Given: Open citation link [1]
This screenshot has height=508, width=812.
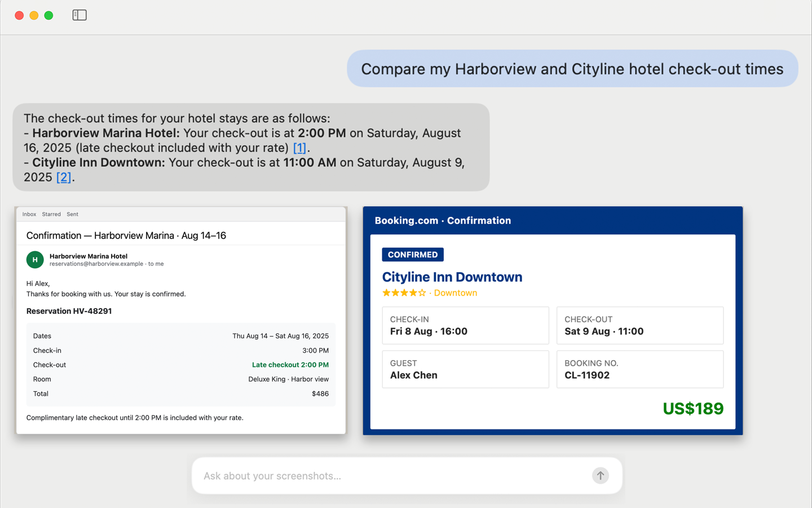Looking at the screenshot, I should click(x=299, y=148).
